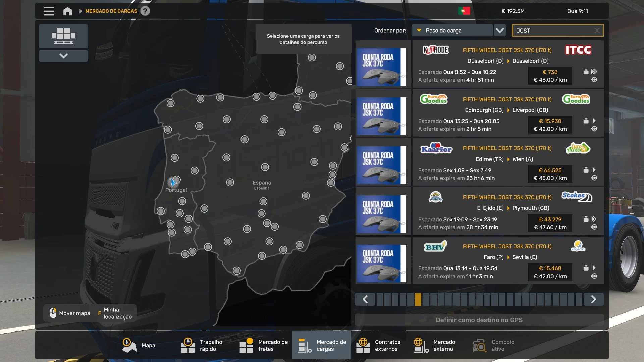Image resolution: width=644 pixels, height=362 pixels.
Task: Click the highlighted page indicator segment
Action: (x=418, y=299)
